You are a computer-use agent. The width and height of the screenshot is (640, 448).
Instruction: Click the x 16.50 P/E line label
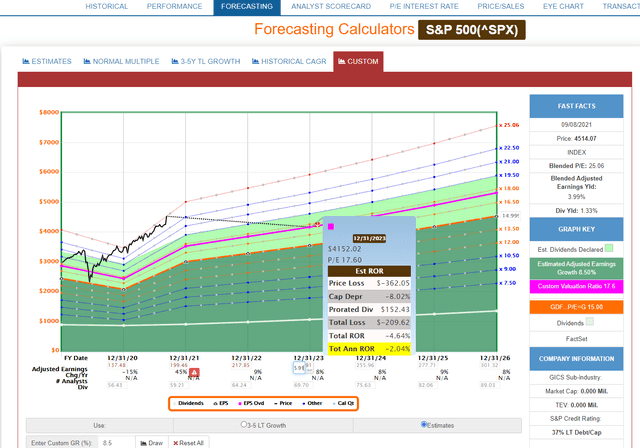pyautogui.click(x=509, y=202)
